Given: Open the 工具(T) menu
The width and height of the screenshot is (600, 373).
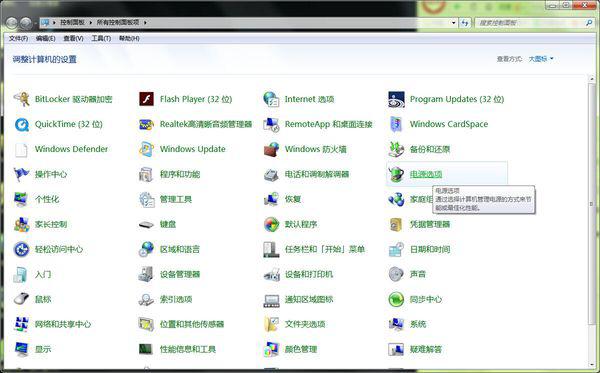Looking at the screenshot, I should point(101,39).
